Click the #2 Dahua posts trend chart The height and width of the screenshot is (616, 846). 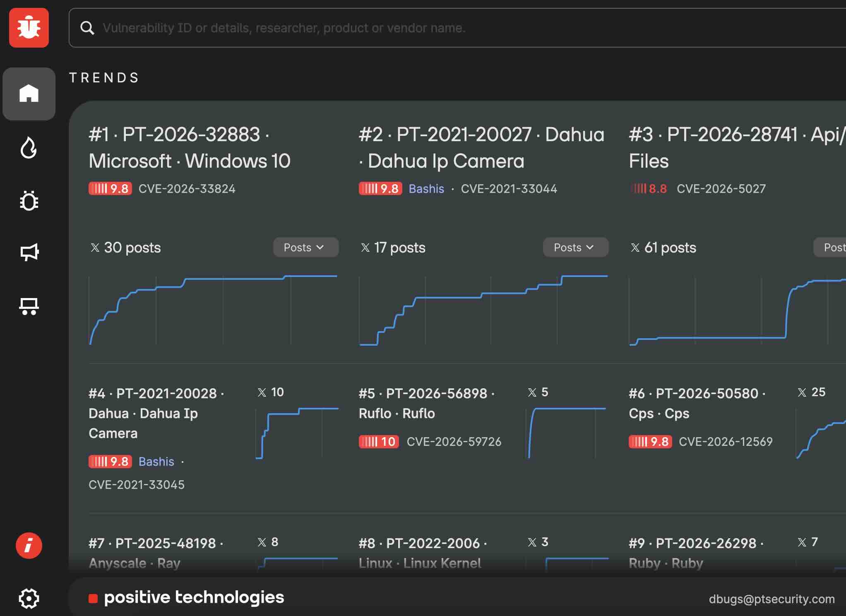483,310
